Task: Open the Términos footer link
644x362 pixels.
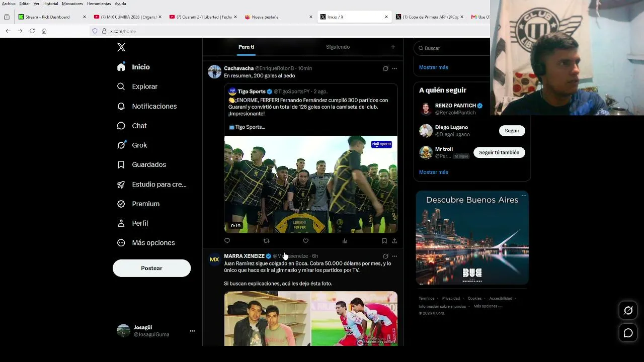Action: coord(426,299)
